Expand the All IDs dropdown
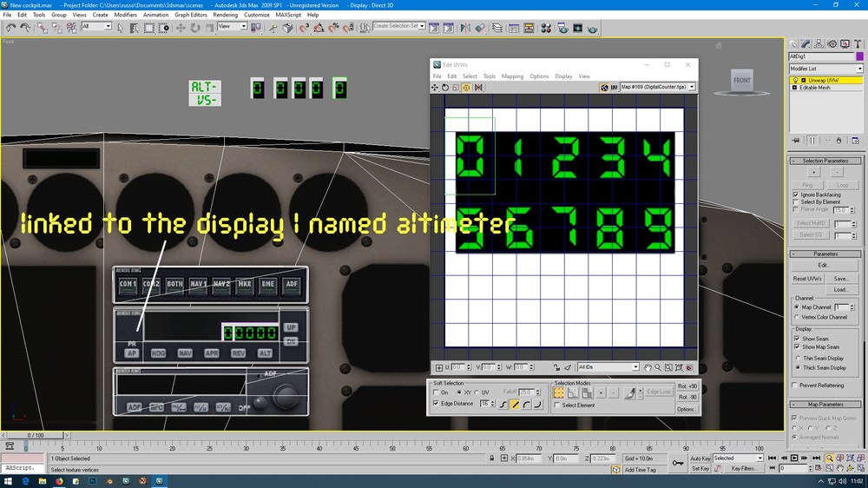 pyautogui.click(x=608, y=367)
